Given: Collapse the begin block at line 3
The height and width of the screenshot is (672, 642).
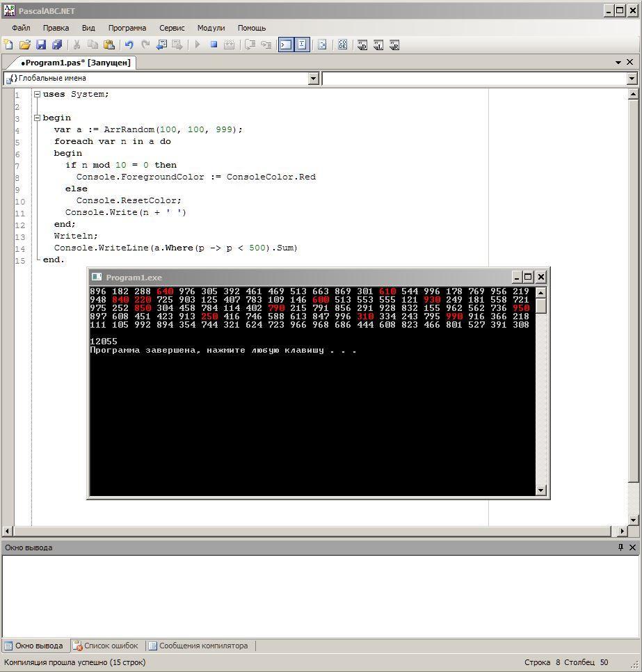Looking at the screenshot, I should [x=37, y=118].
